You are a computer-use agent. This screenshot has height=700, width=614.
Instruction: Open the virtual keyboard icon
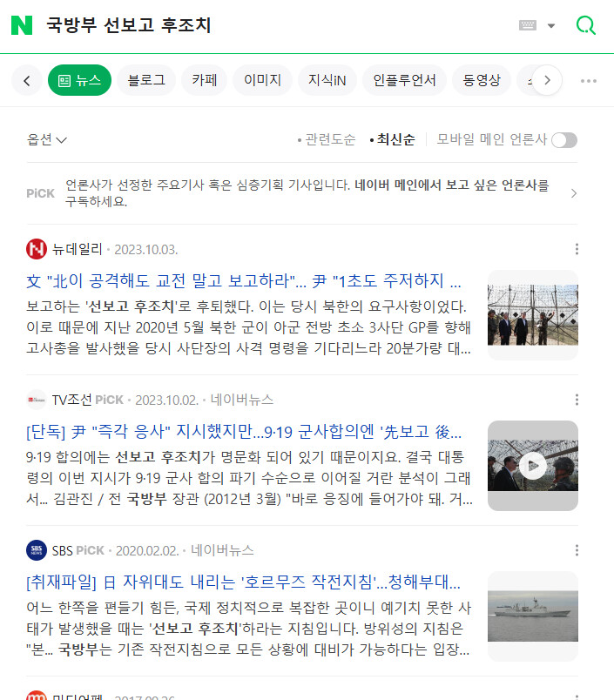point(528,25)
